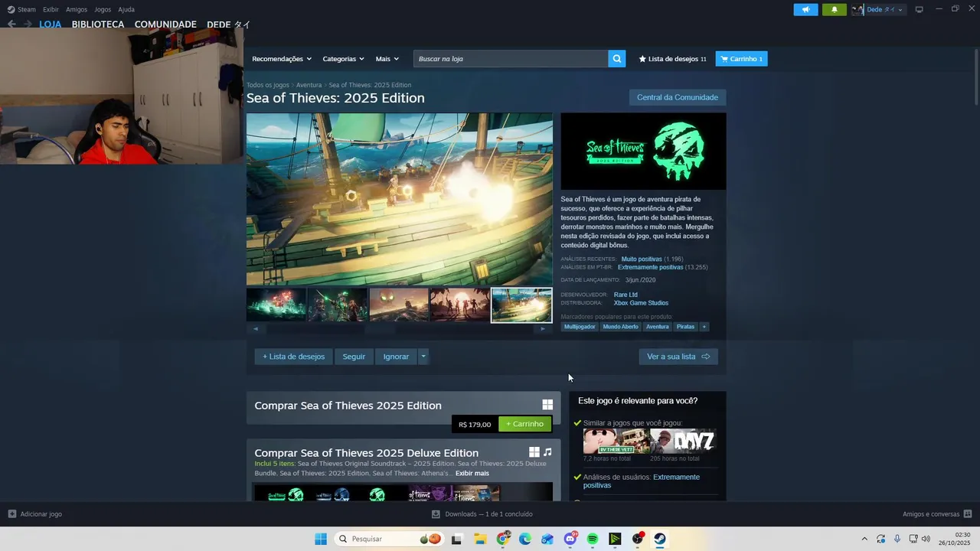The height and width of the screenshot is (551, 980).
Task: Open the notifications bell icon
Action: [835, 10]
